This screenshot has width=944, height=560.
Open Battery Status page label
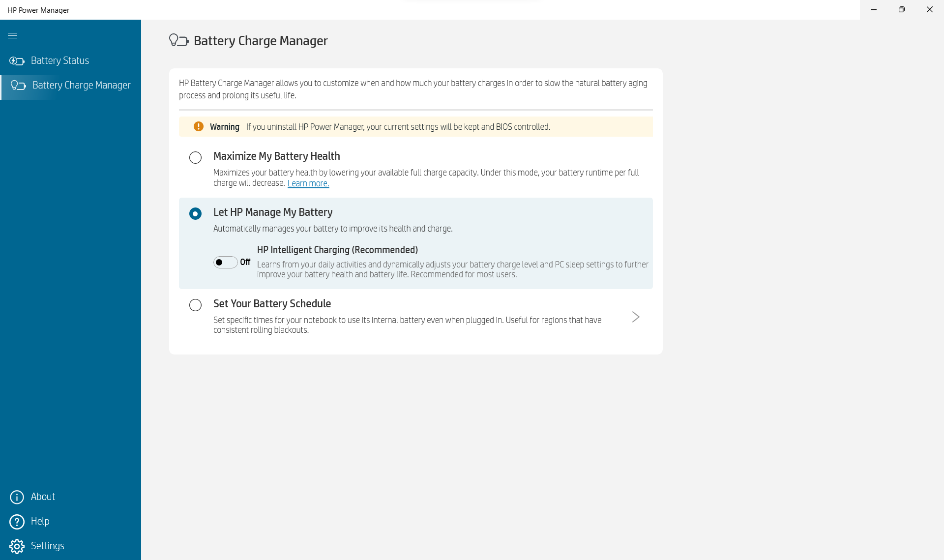(59, 60)
